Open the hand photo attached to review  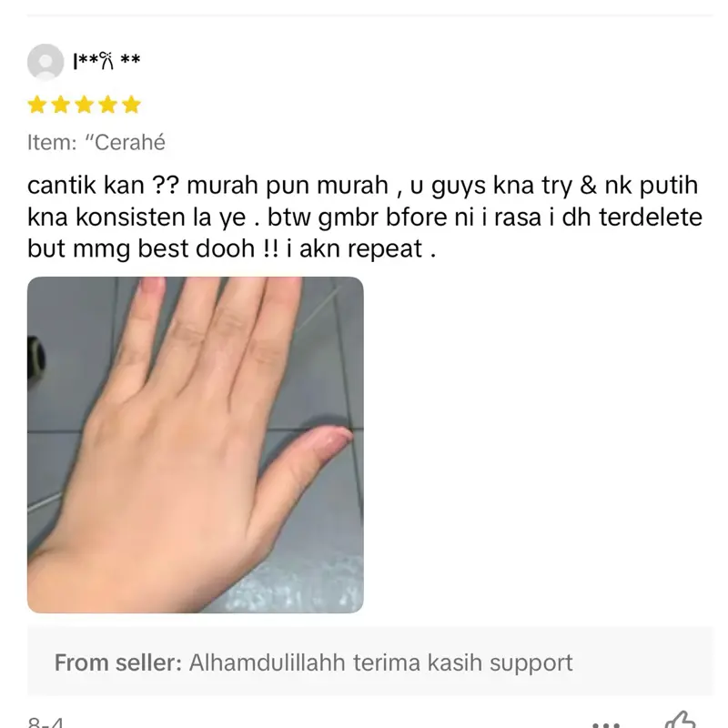pyautogui.click(x=196, y=445)
